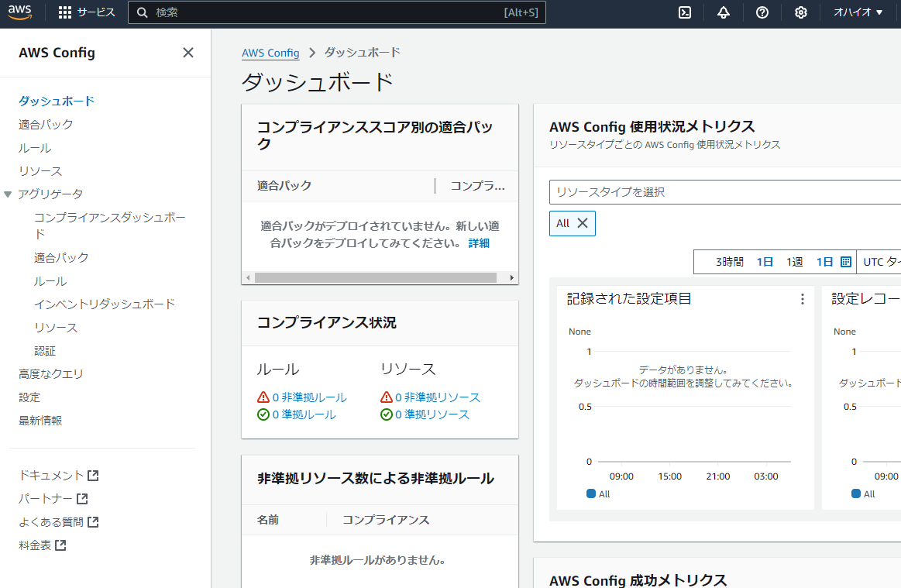
Task: Open インベントリダッシュボード under アグリゲータ
Action: [104, 304]
